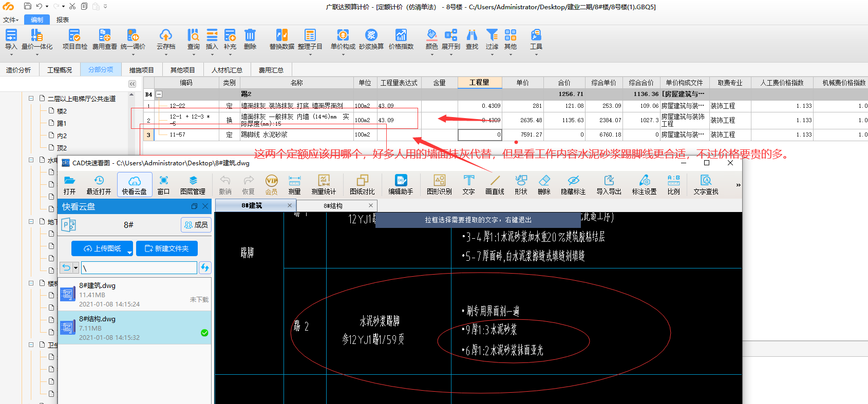Open 编辑助手 edit assistant
Screen dimensions: 868x404
[x=401, y=185]
